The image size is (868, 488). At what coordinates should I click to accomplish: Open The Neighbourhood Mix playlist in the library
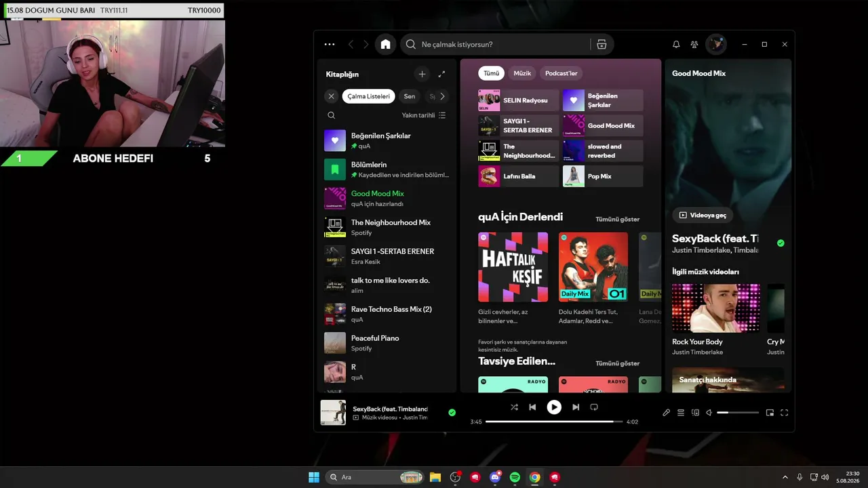tap(387, 227)
